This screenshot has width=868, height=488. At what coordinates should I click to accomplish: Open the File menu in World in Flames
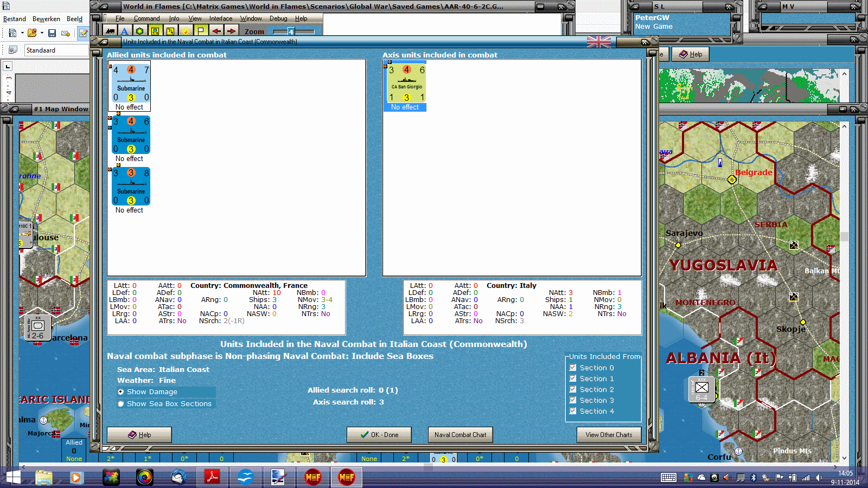point(120,18)
